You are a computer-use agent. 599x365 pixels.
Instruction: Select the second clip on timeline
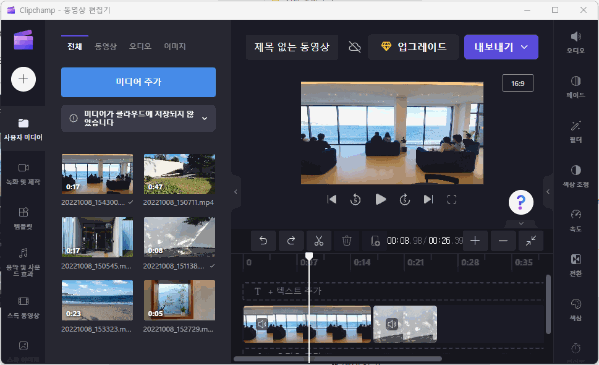pyautogui.click(x=405, y=324)
